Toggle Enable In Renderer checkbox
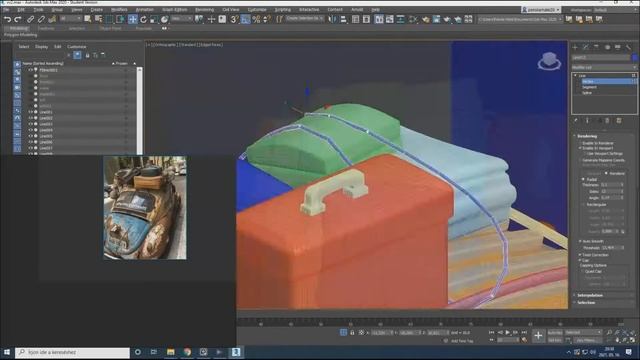The width and height of the screenshot is (640, 360). click(580, 143)
